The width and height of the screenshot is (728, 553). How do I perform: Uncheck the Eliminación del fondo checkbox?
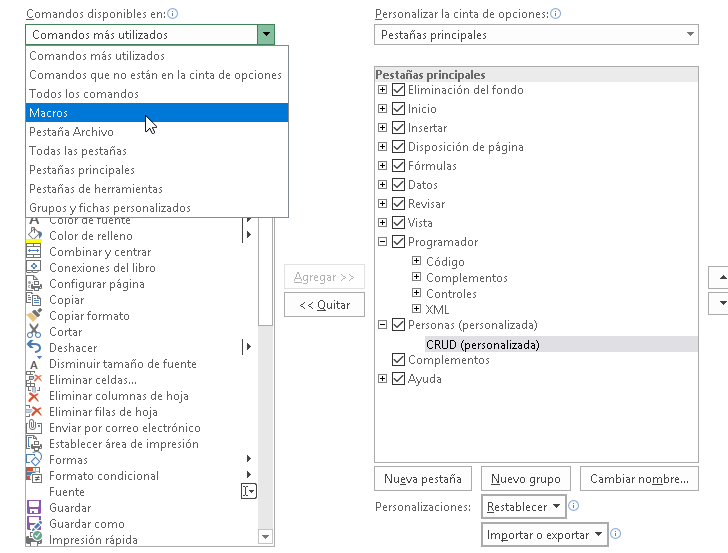[x=399, y=89]
